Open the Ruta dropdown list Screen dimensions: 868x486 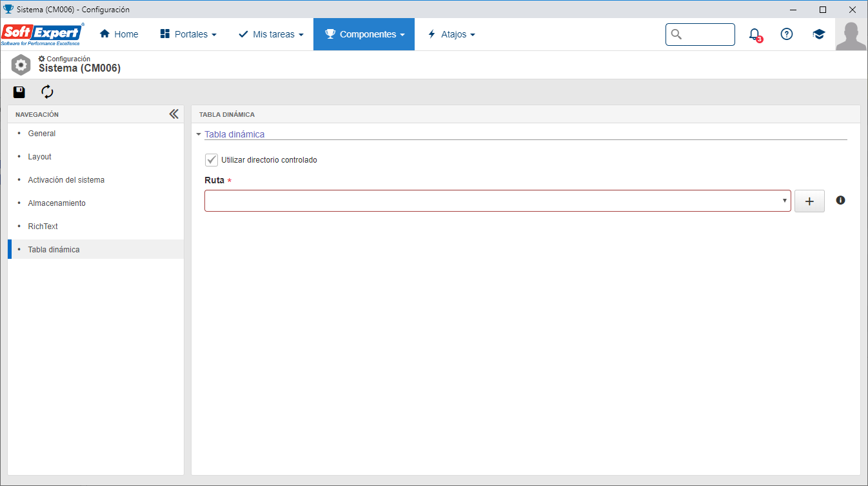[x=498, y=201]
